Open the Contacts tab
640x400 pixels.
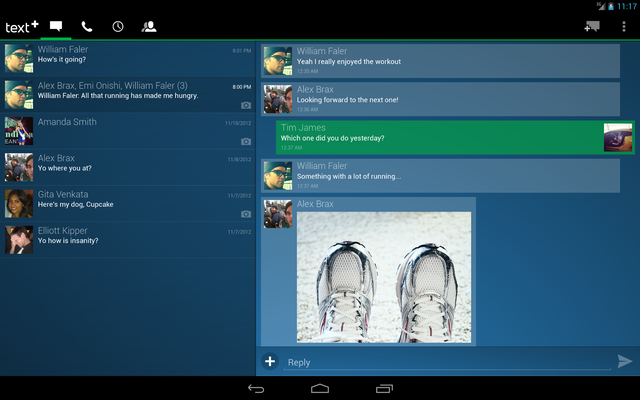pos(149,26)
